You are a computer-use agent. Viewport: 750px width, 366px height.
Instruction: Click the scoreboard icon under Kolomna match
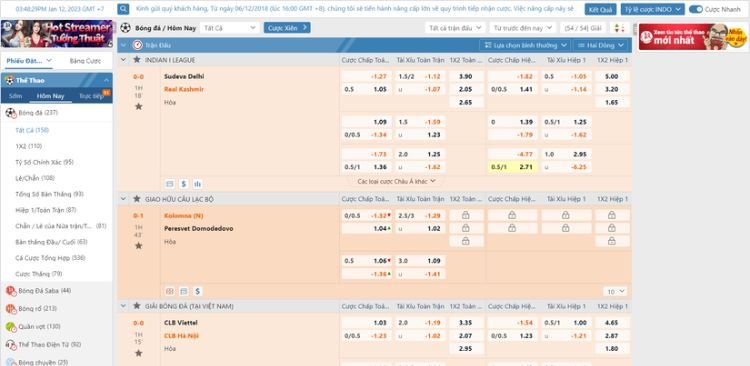click(184, 291)
